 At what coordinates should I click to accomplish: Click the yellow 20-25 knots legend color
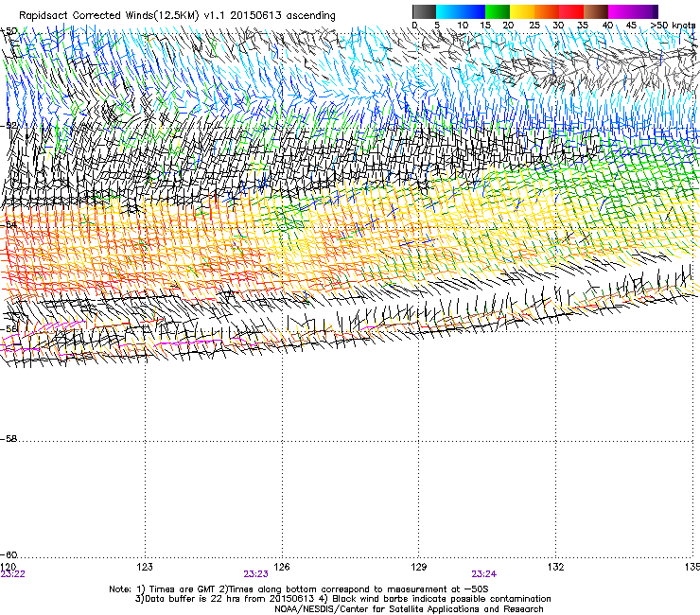[522, 11]
